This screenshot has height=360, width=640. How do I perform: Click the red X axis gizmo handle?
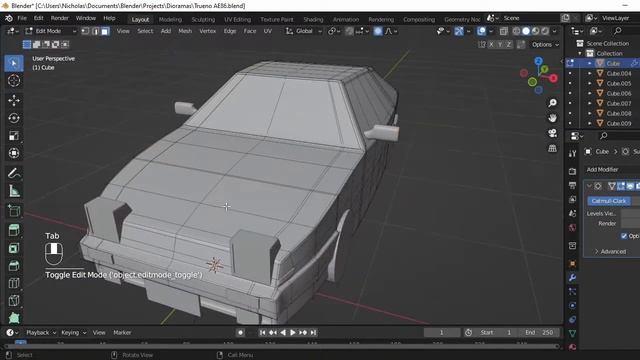coord(553,78)
